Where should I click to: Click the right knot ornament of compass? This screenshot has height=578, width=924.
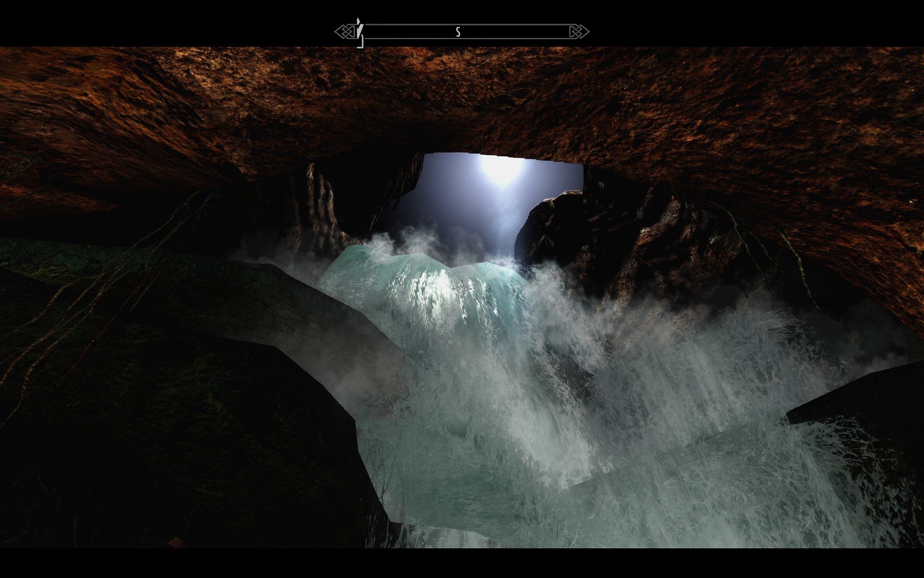click(579, 31)
